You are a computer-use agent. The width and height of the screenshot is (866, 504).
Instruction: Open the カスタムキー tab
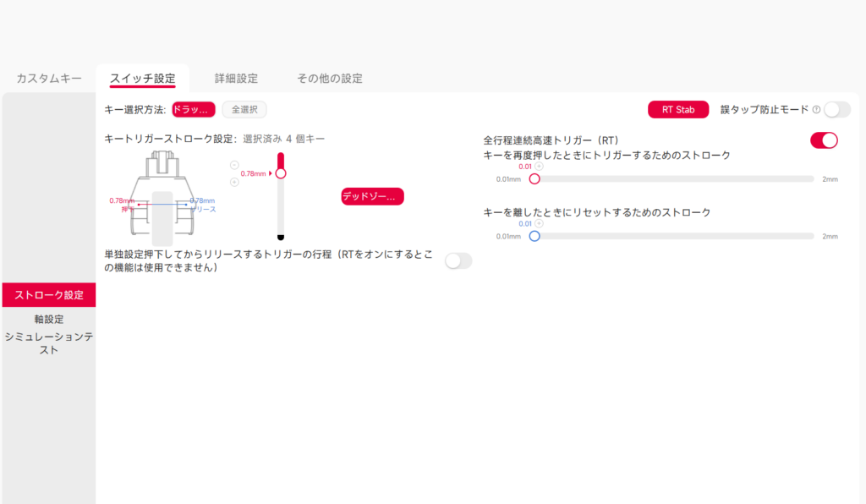pyautogui.click(x=49, y=79)
